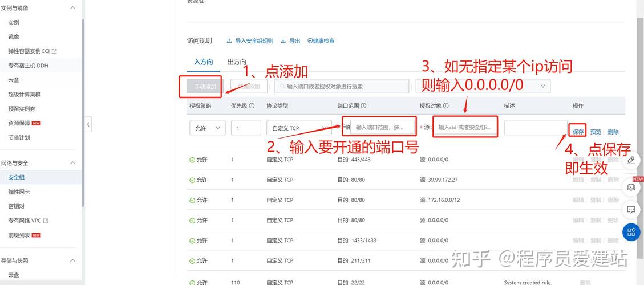Click the 健康检查 link

(x=323, y=40)
